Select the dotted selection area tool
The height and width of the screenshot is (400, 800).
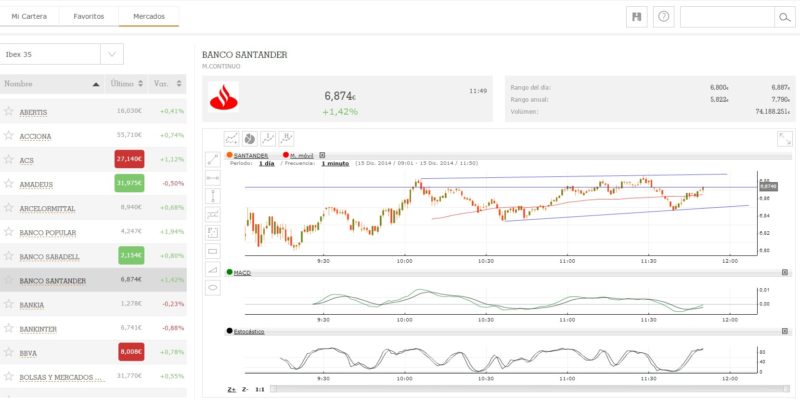pos(213,233)
